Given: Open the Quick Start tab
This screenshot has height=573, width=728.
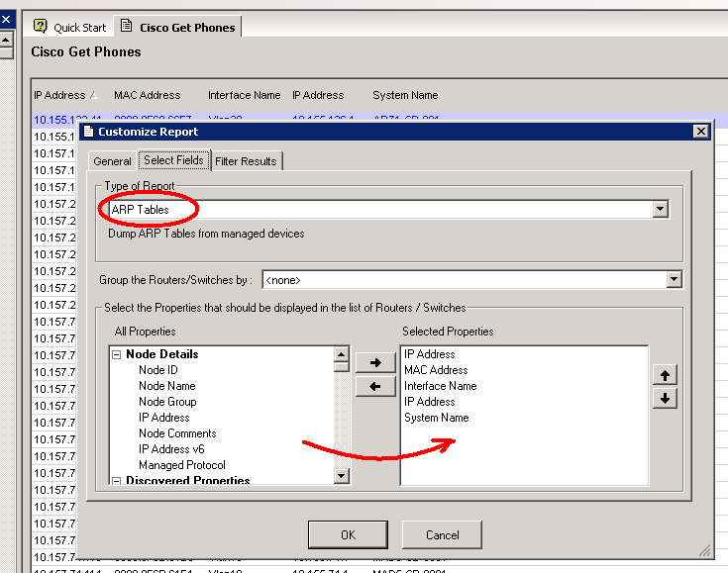Looking at the screenshot, I should (70, 27).
